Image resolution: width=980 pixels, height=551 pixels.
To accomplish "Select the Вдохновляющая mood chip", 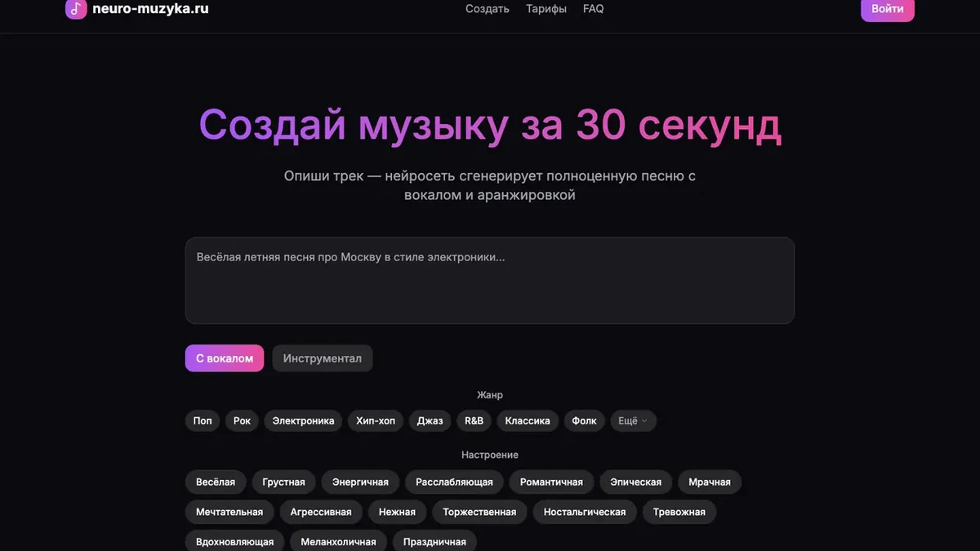I will point(234,542).
